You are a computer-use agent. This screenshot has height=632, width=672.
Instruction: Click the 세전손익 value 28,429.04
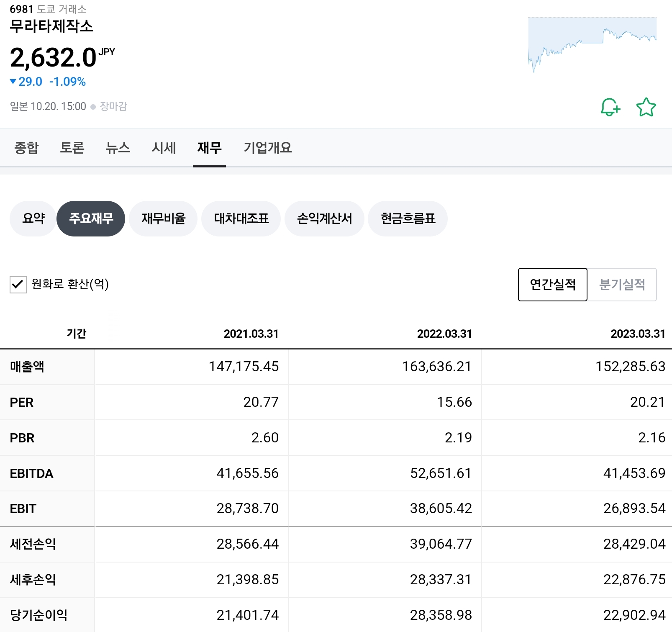click(634, 544)
